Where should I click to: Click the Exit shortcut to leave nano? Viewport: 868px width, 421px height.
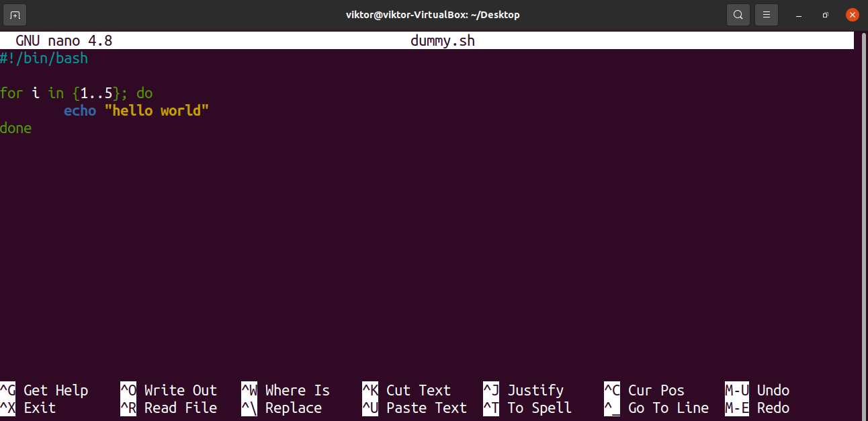(41, 408)
